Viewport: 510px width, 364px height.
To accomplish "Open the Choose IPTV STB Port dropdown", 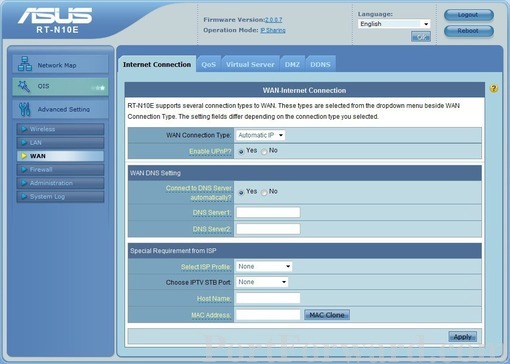I will point(262,282).
